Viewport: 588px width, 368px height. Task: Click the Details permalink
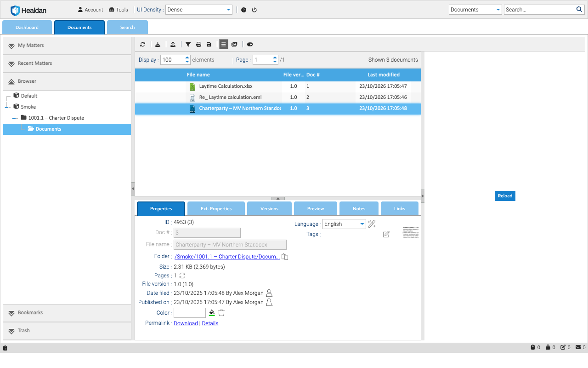[x=210, y=323]
